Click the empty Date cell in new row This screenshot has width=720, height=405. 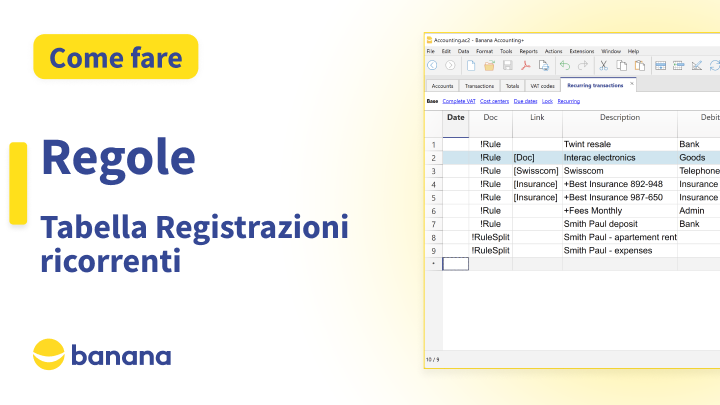(x=456, y=264)
